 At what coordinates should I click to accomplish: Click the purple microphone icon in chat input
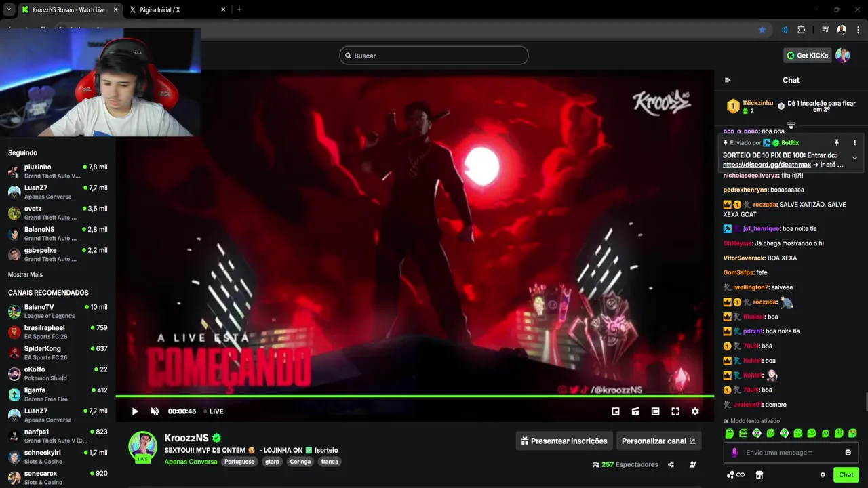click(x=734, y=453)
